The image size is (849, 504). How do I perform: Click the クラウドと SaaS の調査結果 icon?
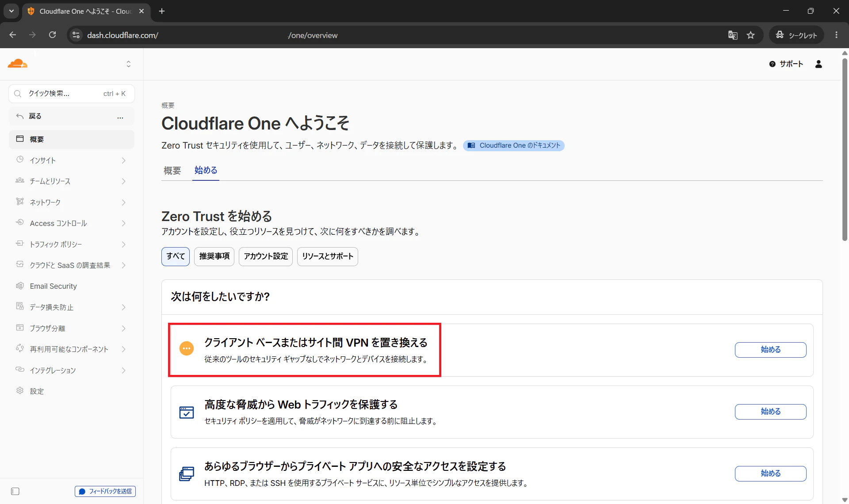[20, 264]
